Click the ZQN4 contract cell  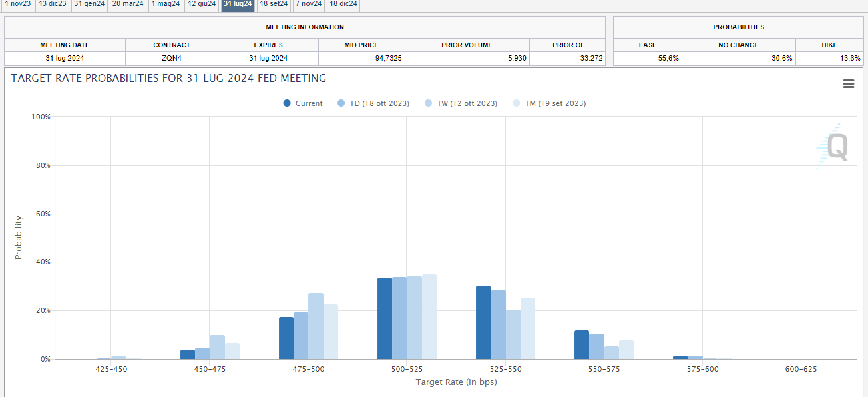pos(172,58)
